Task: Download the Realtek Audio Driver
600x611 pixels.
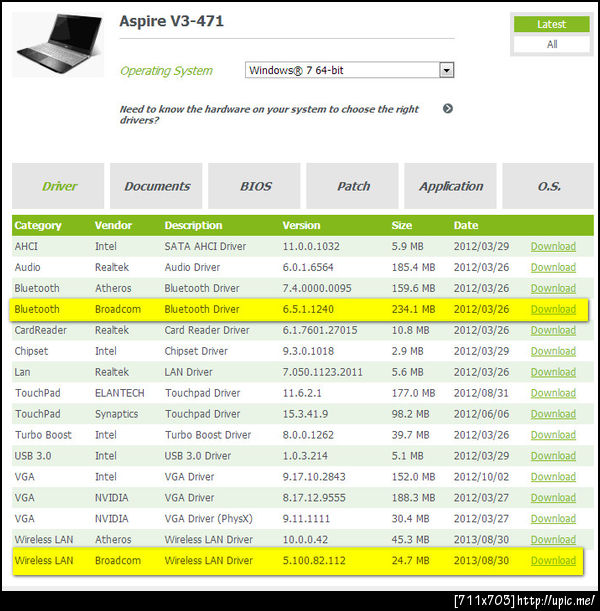Action: click(553, 267)
